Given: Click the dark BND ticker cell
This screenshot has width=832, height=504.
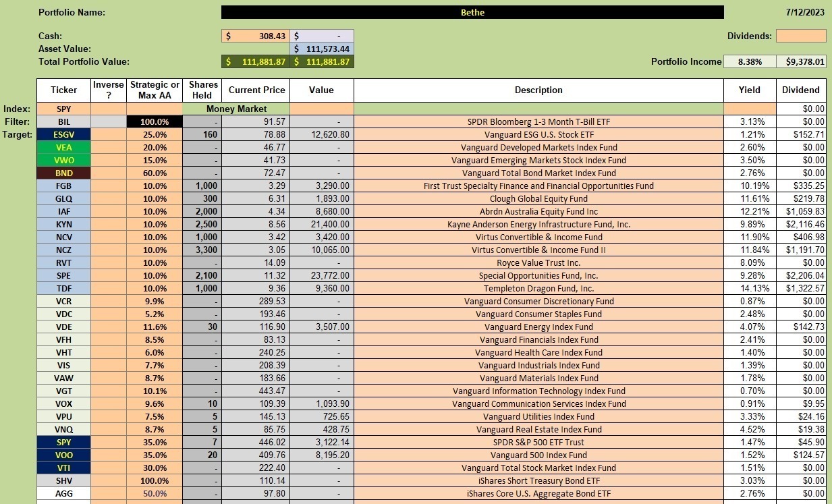Looking at the screenshot, I should coord(64,173).
